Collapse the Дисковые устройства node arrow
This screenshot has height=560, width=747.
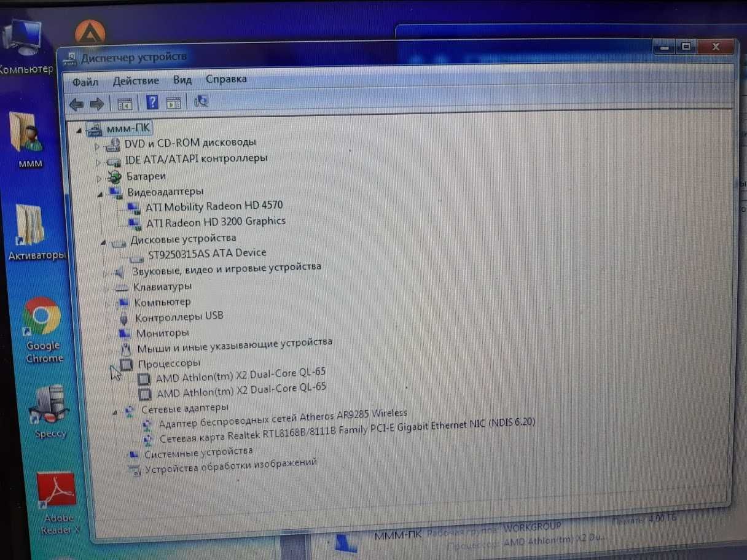[103, 241]
